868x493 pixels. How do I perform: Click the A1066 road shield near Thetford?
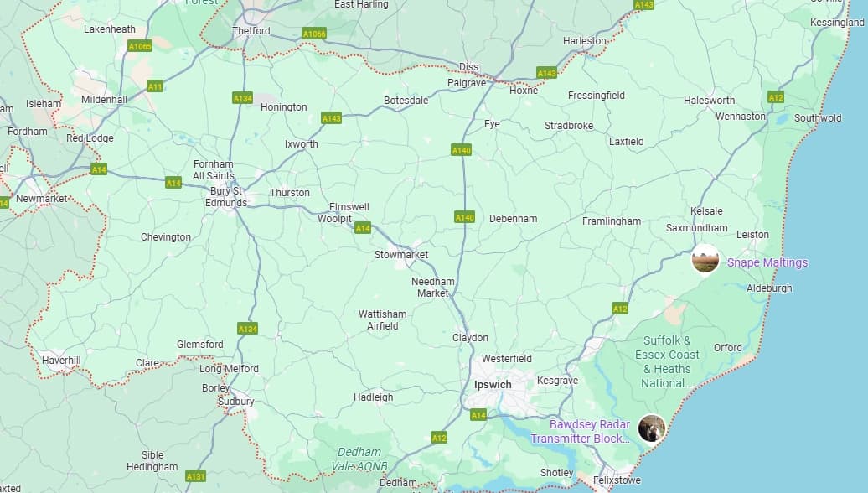314,34
